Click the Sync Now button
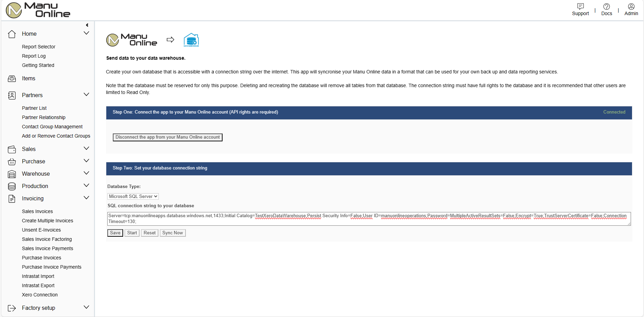 (x=172, y=233)
